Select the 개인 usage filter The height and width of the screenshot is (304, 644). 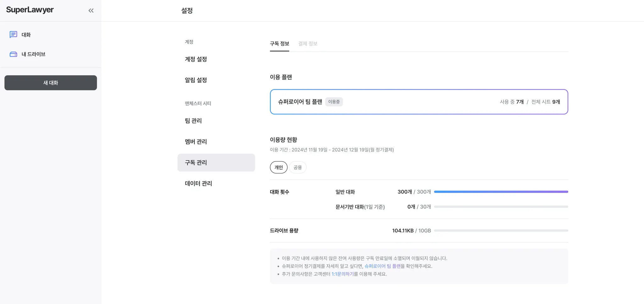pyautogui.click(x=279, y=167)
